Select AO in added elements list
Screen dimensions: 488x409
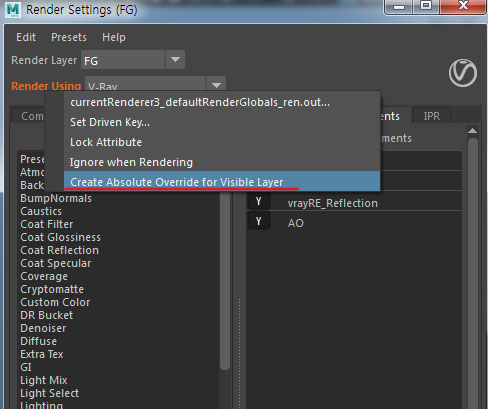coord(296,223)
